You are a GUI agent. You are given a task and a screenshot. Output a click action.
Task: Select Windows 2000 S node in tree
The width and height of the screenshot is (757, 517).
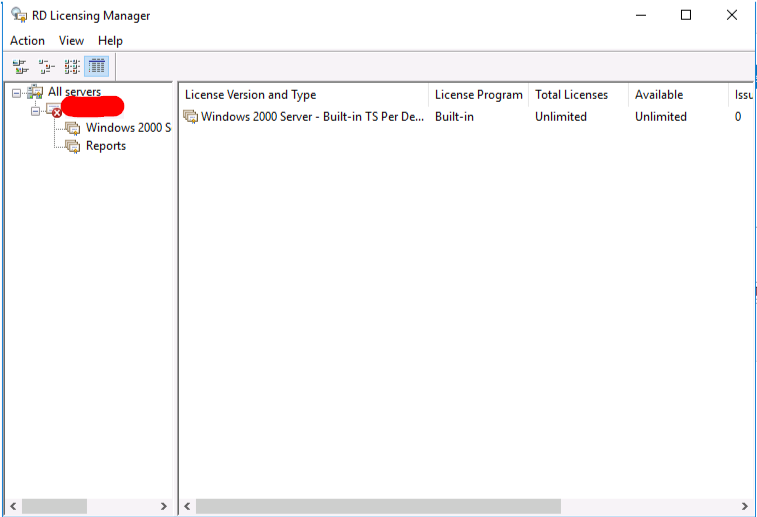tap(128, 128)
